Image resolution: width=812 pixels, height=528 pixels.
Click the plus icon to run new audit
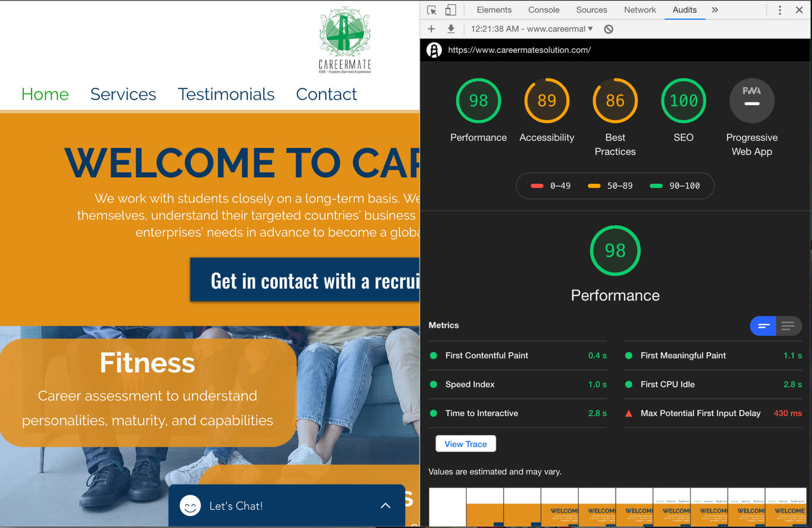pos(431,29)
